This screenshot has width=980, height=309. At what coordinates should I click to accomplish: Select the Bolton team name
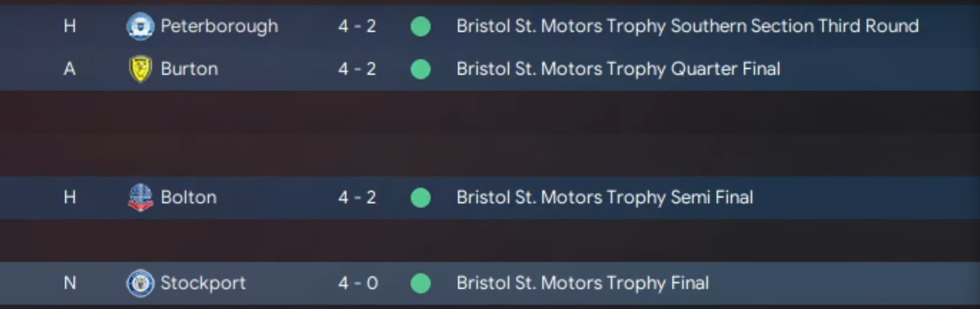[188, 197]
